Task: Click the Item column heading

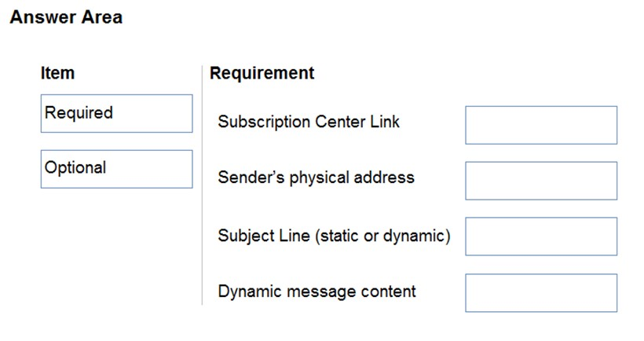Action: coord(57,73)
